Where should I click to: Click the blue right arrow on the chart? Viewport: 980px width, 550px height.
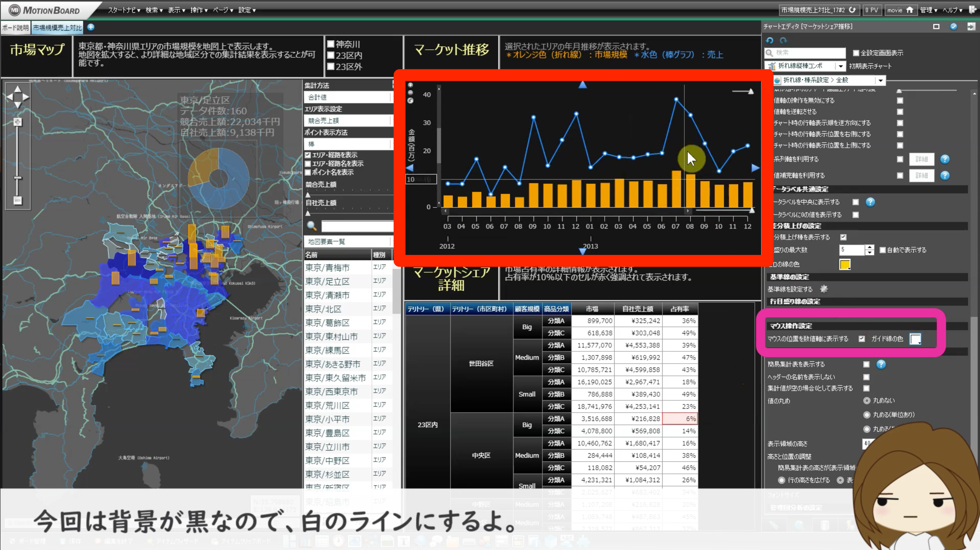(755, 168)
